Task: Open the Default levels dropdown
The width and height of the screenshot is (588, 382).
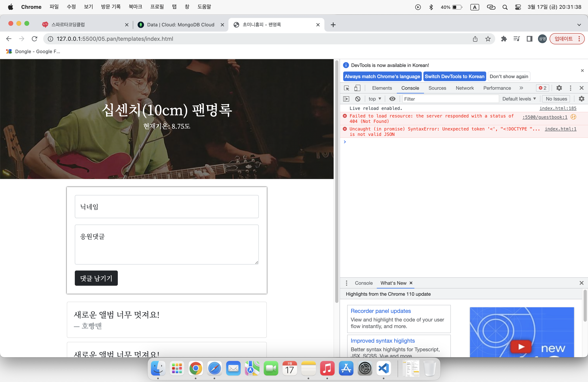Action: 519,99
